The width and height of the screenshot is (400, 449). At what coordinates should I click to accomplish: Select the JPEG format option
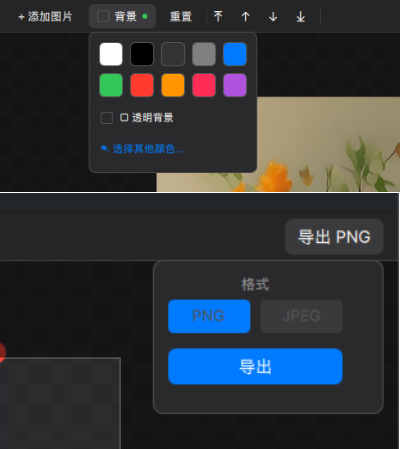(301, 316)
